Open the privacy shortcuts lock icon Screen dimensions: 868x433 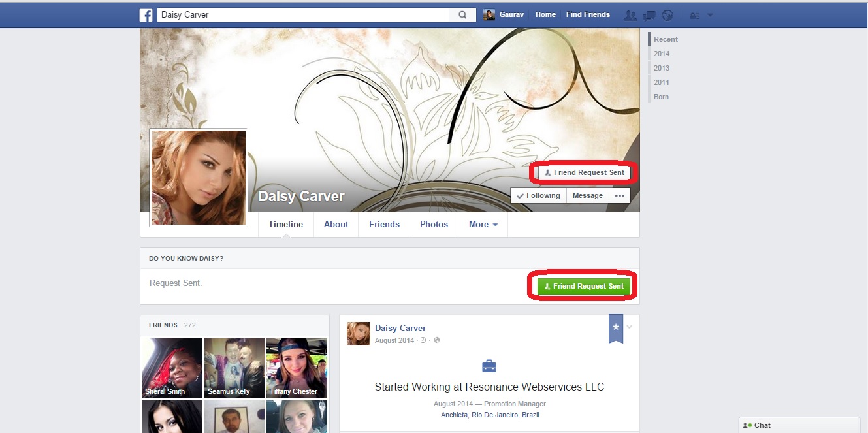[x=694, y=15]
